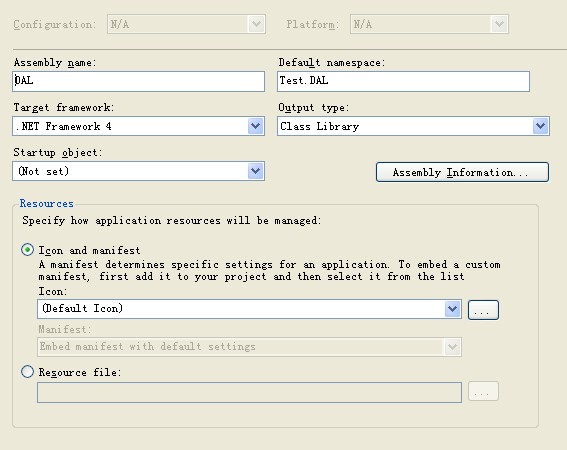Open the Output type dropdown
The width and height of the screenshot is (567, 450).
[x=413, y=126]
